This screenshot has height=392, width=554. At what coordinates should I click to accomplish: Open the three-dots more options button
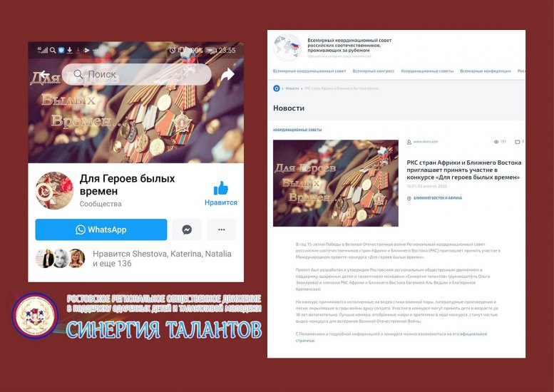222,229
